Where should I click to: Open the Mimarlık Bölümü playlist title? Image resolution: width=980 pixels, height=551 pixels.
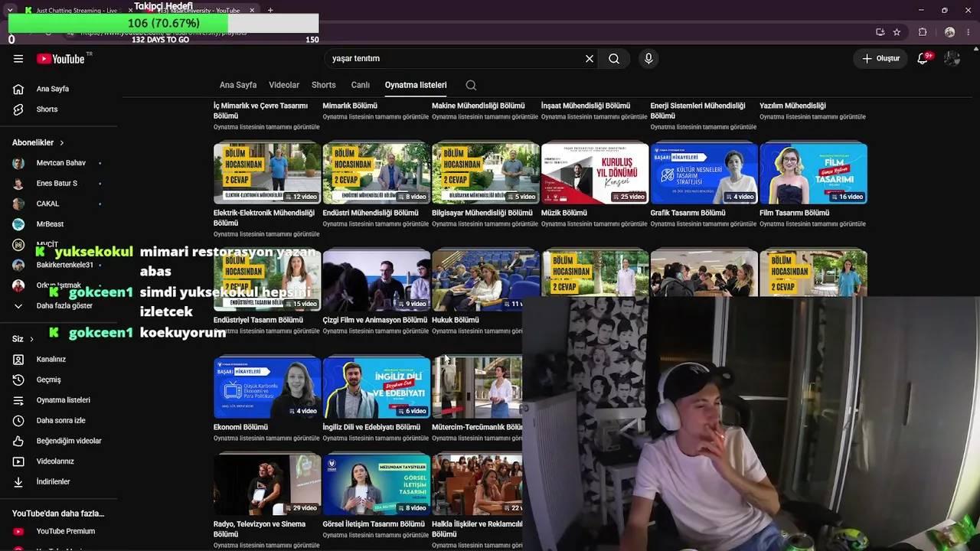click(350, 106)
